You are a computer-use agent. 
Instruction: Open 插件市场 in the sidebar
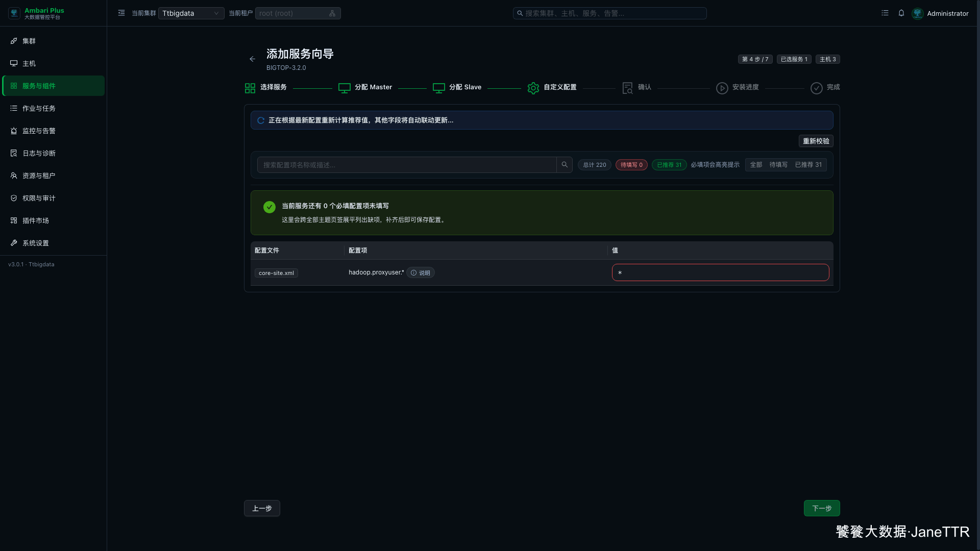click(x=53, y=220)
